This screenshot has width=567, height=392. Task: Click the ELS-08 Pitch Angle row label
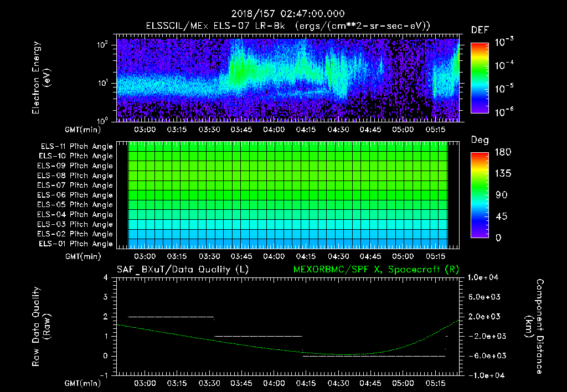click(x=75, y=176)
